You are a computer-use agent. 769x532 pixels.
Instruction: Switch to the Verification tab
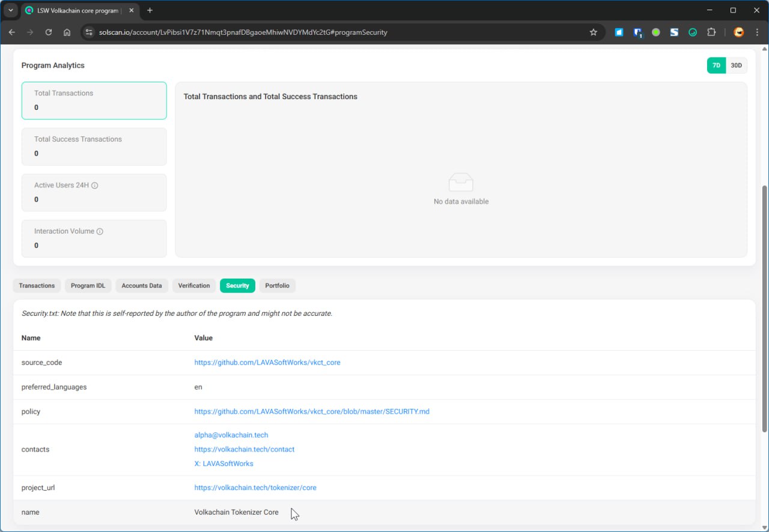194,286
